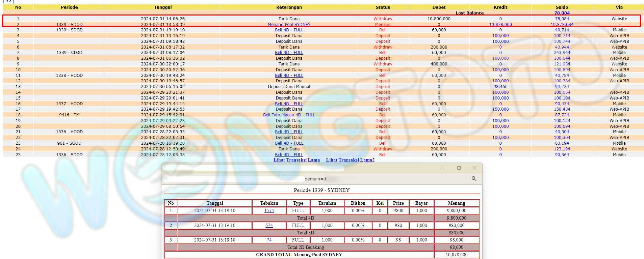Open Beli 4D - FULL for 961 - SGOD
Image resolution: width=644 pixels, height=259 pixels.
coord(289,143)
